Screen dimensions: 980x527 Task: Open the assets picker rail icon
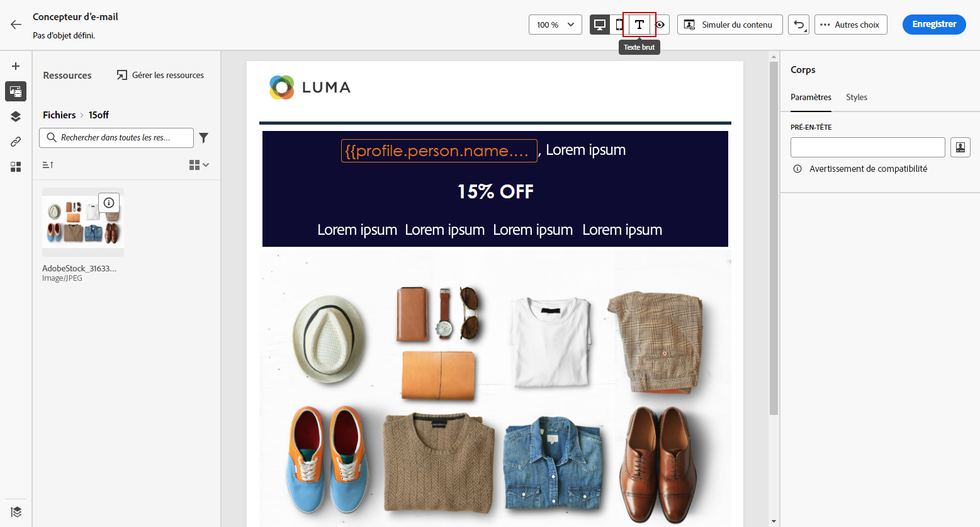[x=16, y=91]
